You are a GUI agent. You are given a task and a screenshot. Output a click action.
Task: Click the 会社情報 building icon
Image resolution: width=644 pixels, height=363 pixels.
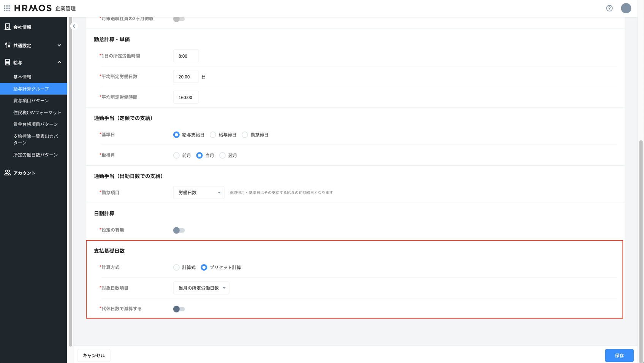tap(7, 27)
